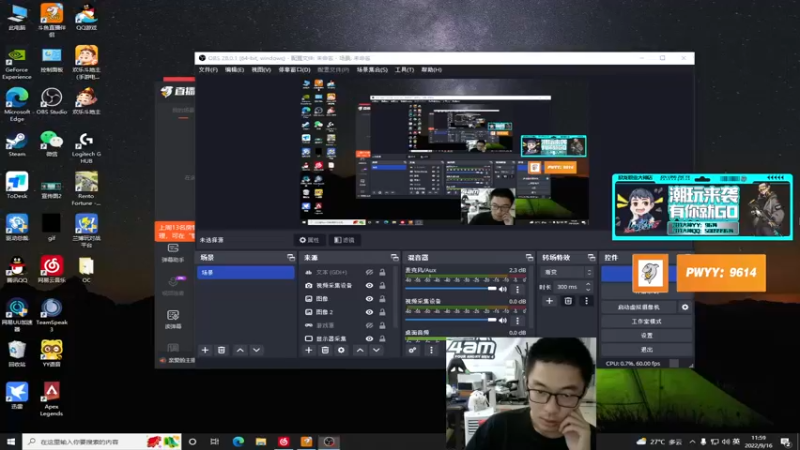Screen dimensions: 800x450
Task: Pop out the Audio Mixer dock panel
Action: click(529, 258)
